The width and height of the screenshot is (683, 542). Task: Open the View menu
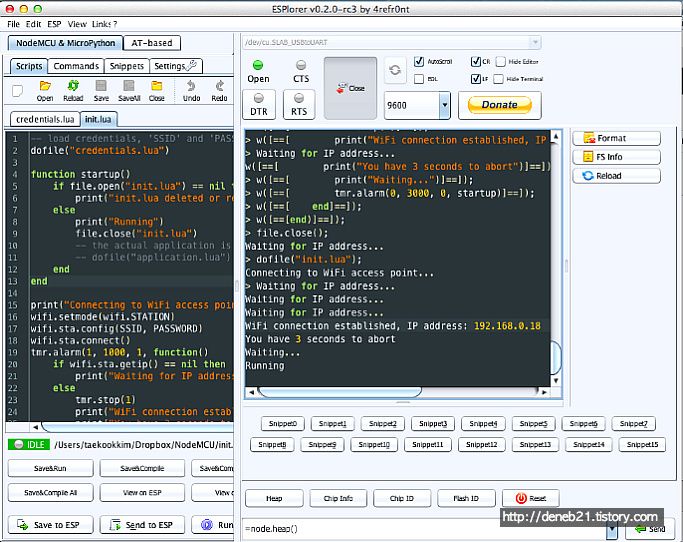77,24
